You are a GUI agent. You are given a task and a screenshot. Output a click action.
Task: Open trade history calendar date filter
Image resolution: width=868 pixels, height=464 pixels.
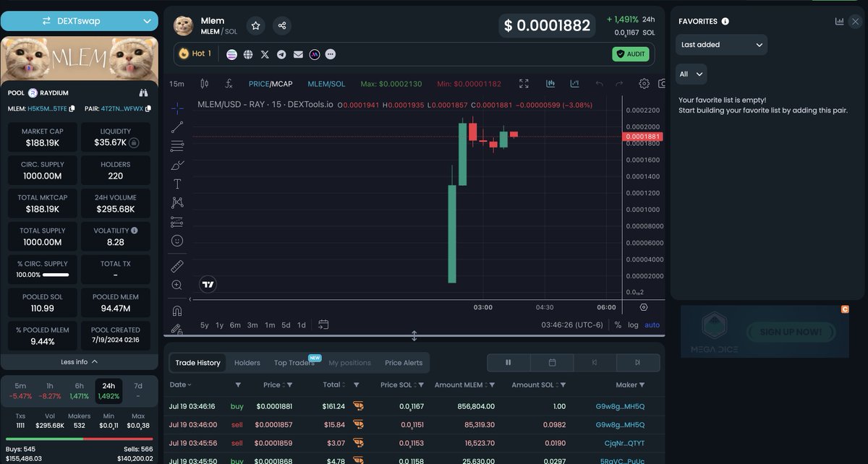tap(552, 363)
